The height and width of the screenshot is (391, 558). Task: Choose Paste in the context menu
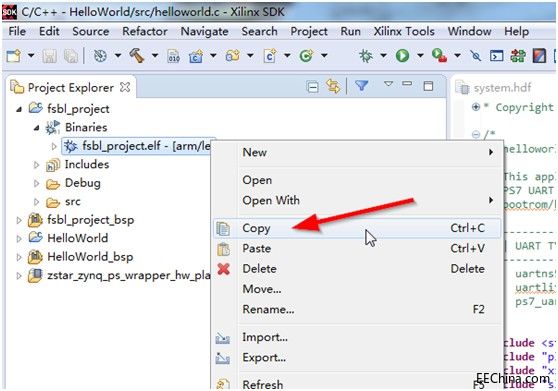(x=357, y=248)
